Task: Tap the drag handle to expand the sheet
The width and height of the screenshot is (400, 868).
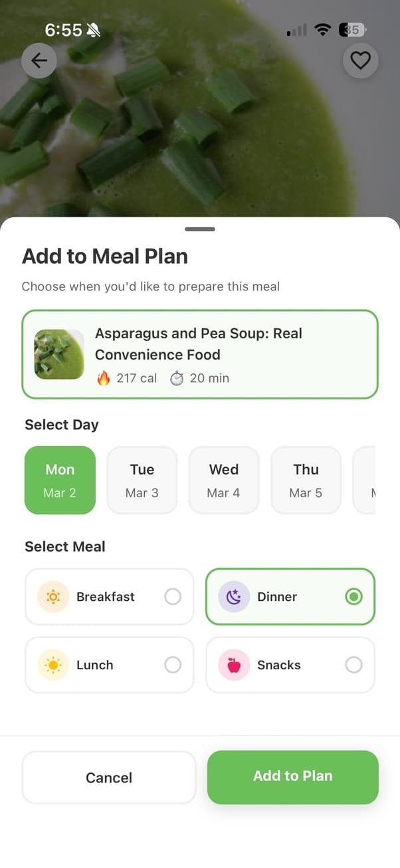Action: click(200, 229)
